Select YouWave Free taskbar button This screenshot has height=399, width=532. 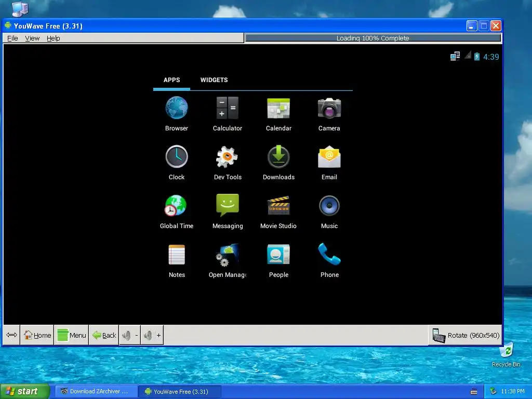180,392
